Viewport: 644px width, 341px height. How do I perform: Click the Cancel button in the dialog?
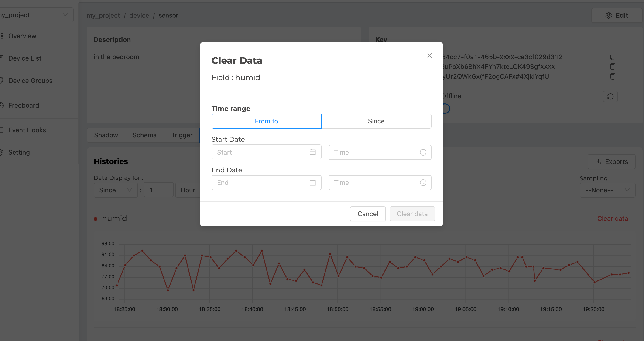tap(368, 214)
